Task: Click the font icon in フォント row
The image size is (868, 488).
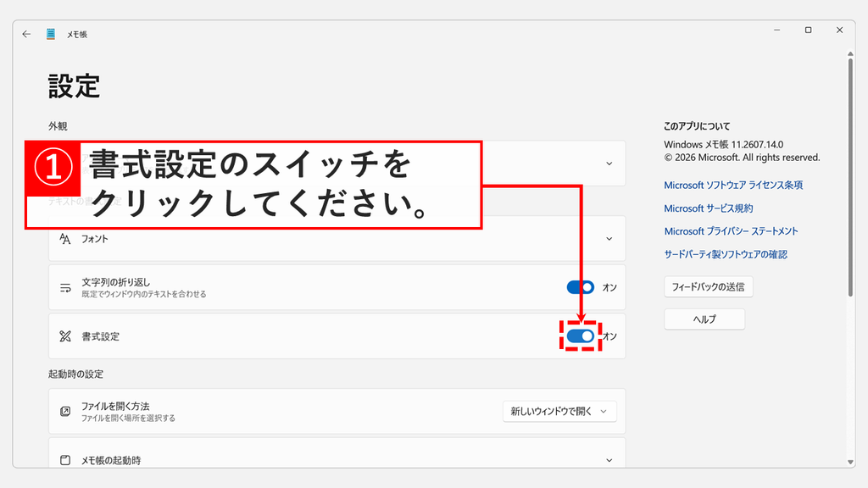Action: (65, 238)
